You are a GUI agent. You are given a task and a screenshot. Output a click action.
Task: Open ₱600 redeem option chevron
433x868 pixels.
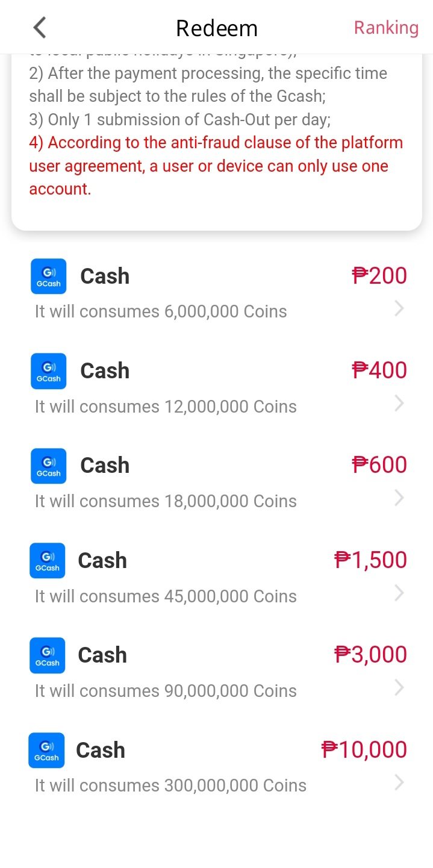point(399,498)
